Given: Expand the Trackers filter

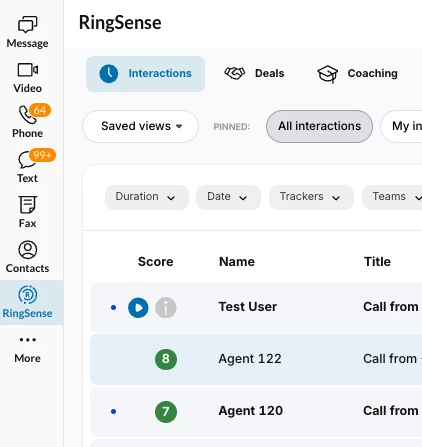Looking at the screenshot, I should [x=311, y=197].
